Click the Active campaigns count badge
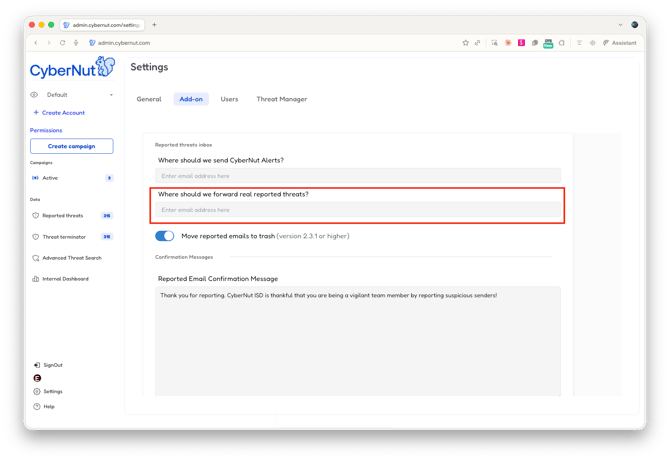Image resolution: width=670 pixels, height=461 pixels. click(x=109, y=178)
